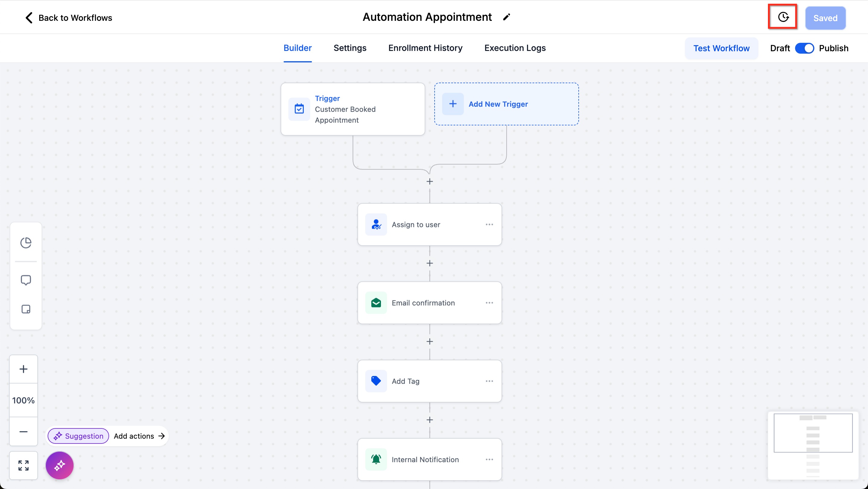Click the Add New Trigger box

pos(506,104)
